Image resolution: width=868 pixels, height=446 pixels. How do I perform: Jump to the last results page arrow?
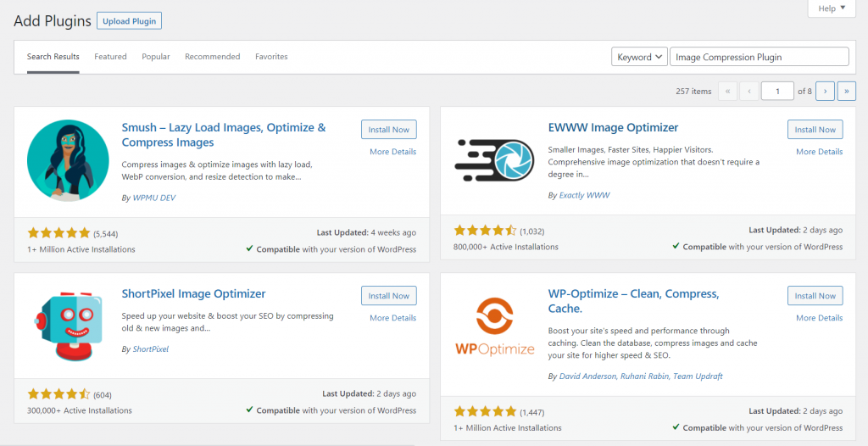847,91
